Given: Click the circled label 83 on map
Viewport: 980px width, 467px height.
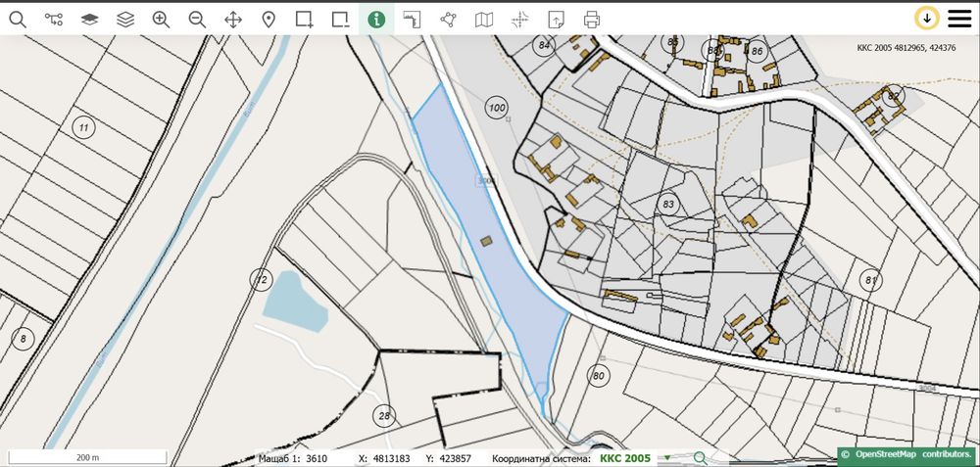Looking at the screenshot, I should (668, 205).
